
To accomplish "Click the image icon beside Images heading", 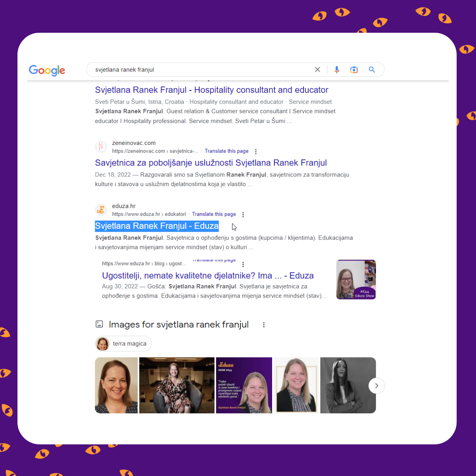I will 99,324.
